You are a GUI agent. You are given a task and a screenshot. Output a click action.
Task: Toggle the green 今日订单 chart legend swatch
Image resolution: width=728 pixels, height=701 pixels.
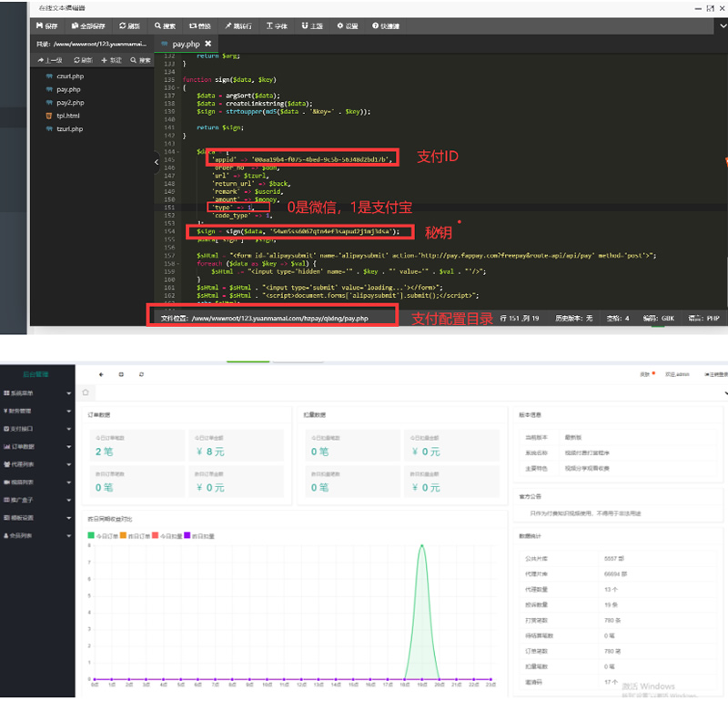point(91,535)
